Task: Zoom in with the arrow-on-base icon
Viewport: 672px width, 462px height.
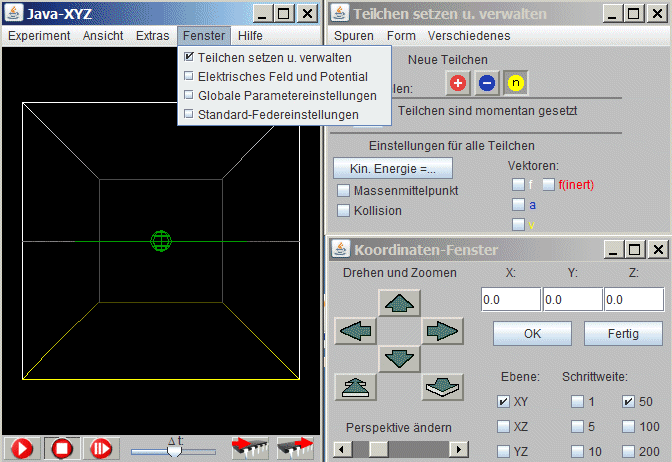Action: (x=355, y=387)
